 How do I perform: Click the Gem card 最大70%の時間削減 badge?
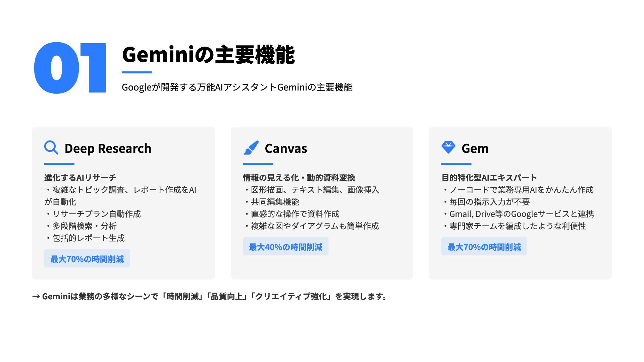click(x=484, y=247)
